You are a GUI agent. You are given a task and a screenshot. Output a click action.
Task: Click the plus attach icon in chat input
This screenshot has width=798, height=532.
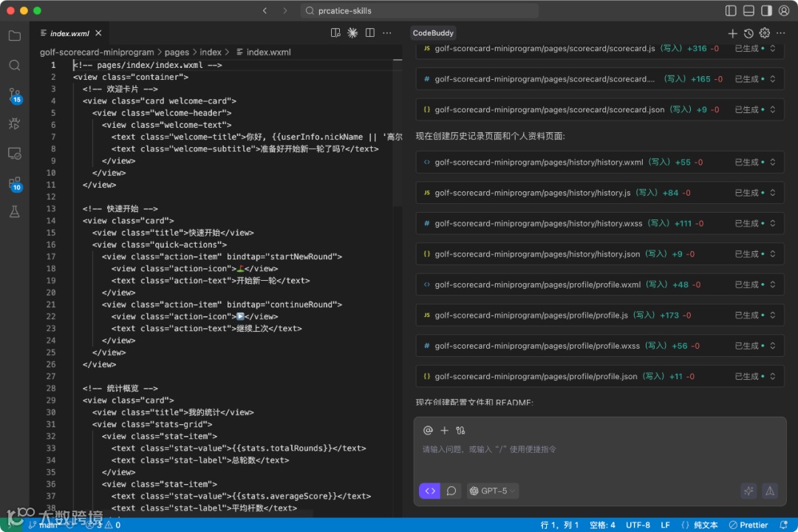[x=444, y=431]
